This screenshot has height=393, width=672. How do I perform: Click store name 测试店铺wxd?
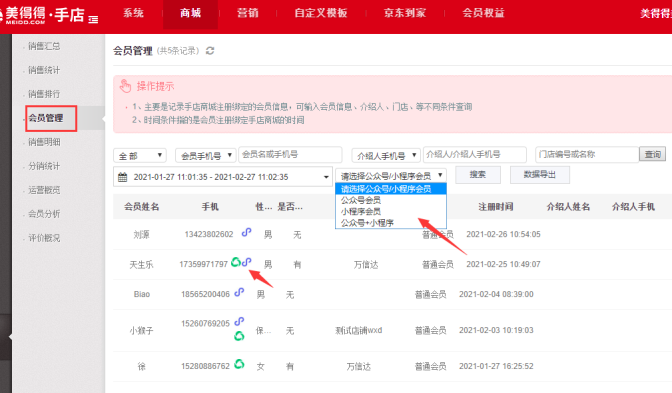pyautogui.click(x=358, y=330)
